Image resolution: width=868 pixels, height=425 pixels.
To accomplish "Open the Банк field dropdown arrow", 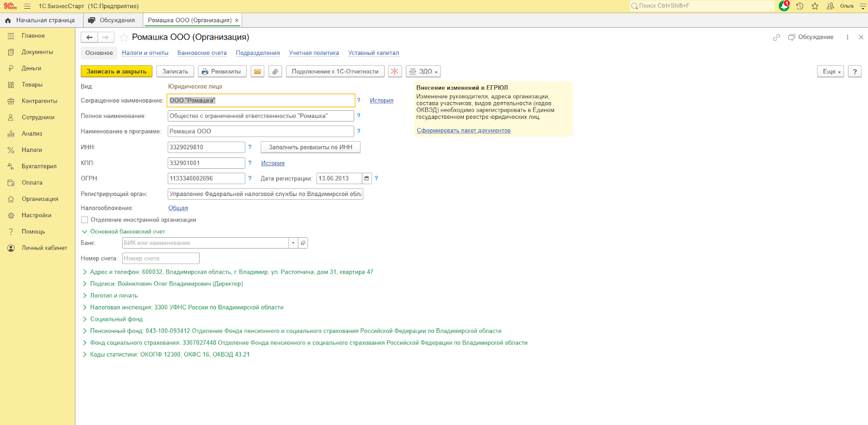I will [x=293, y=243].
